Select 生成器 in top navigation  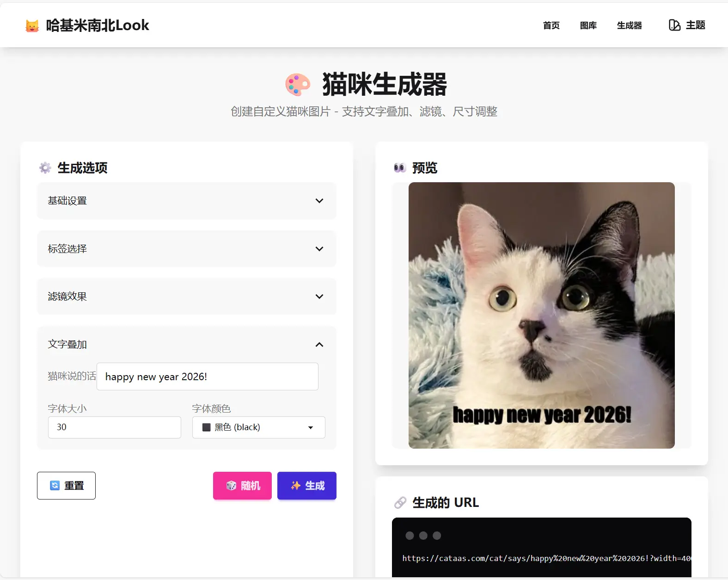629,25
